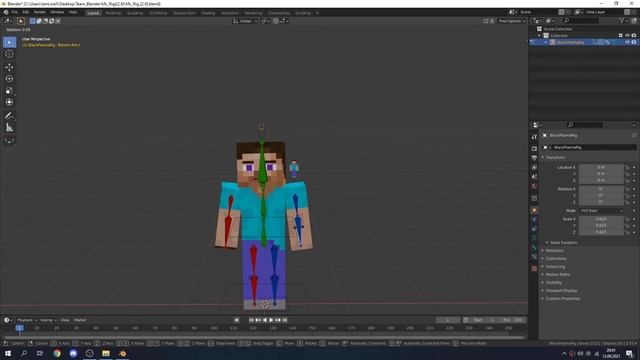Play the animation in reverse
Screen dimensions: 640x360
click(264, 320)
